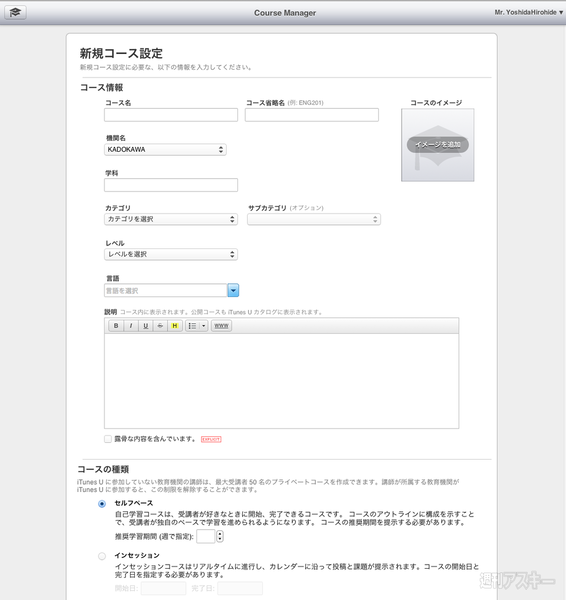566x600 pixels.
Task: Click the 学科 input field
Action: 171,185
